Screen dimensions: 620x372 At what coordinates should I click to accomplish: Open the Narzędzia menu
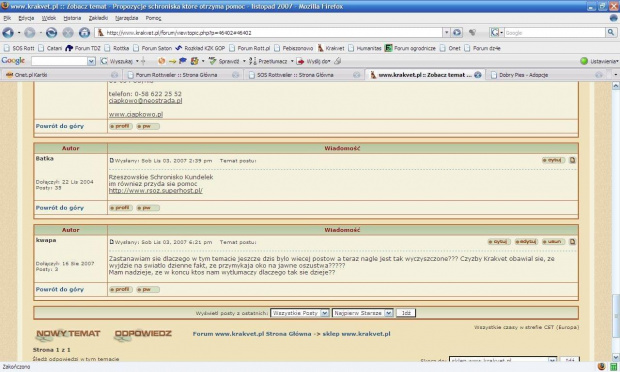coord(127,18)
